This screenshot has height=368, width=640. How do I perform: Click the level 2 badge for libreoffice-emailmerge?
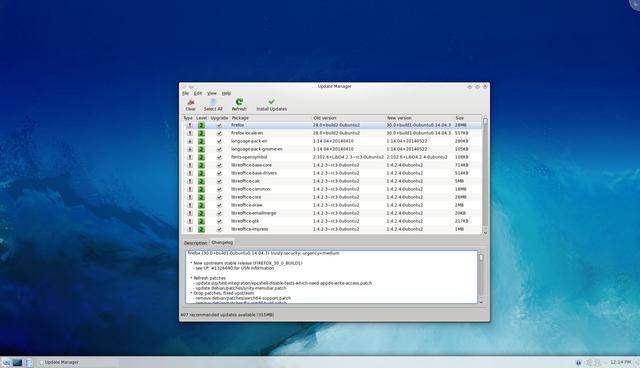click(201, 213)
